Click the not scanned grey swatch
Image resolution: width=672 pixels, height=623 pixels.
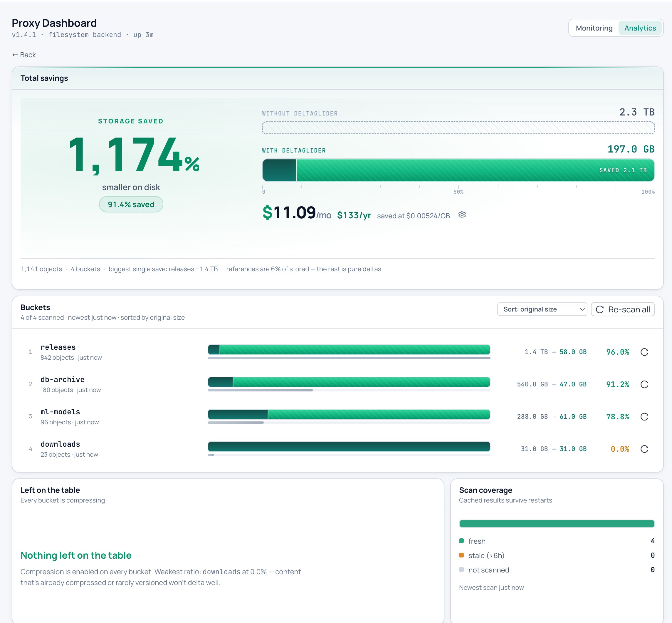[461, 570]
